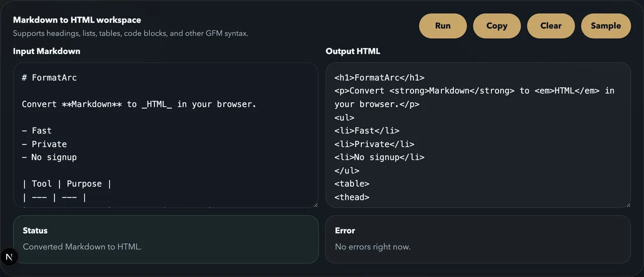Click the '<li>No signup</li>' output line
The width and height of the screenshot is (644, 277).
(x=379, y=157)
